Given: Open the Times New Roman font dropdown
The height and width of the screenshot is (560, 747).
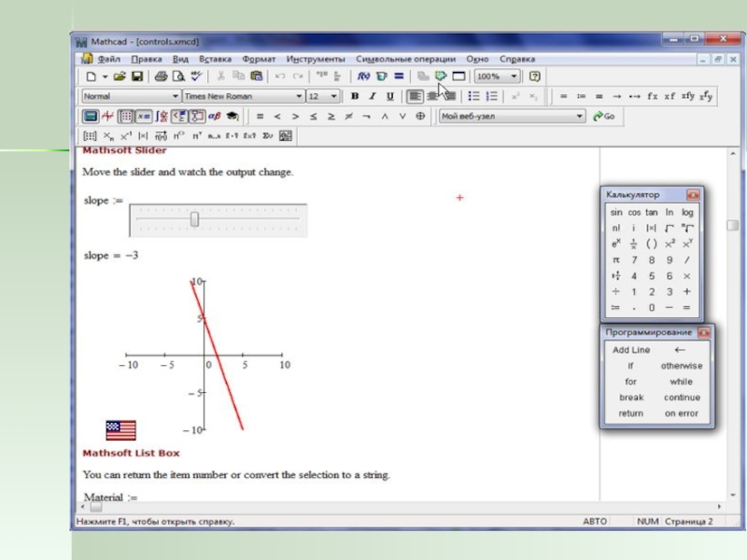Looking at the screenshot, I should (x=299, y=96).
